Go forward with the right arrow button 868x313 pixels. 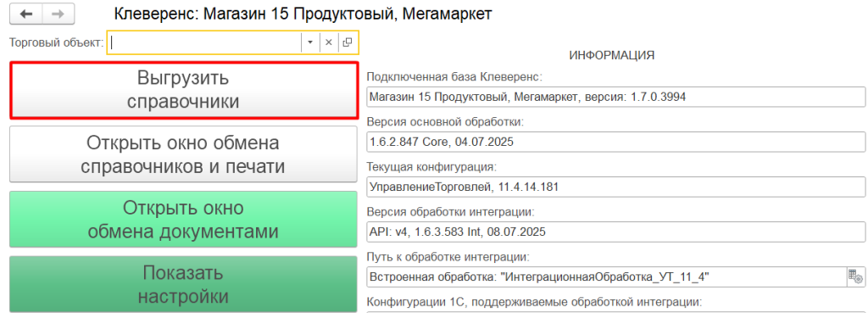click(x=58, y=14)
